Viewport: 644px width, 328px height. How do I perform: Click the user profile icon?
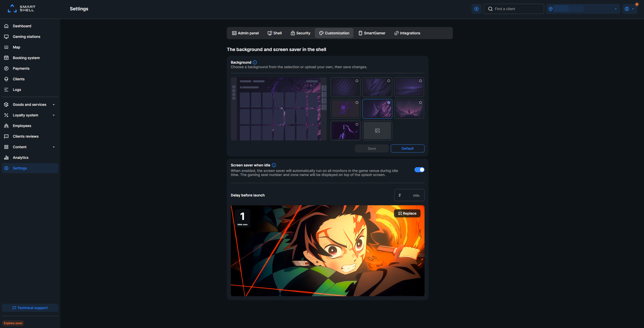pos(627,9)
